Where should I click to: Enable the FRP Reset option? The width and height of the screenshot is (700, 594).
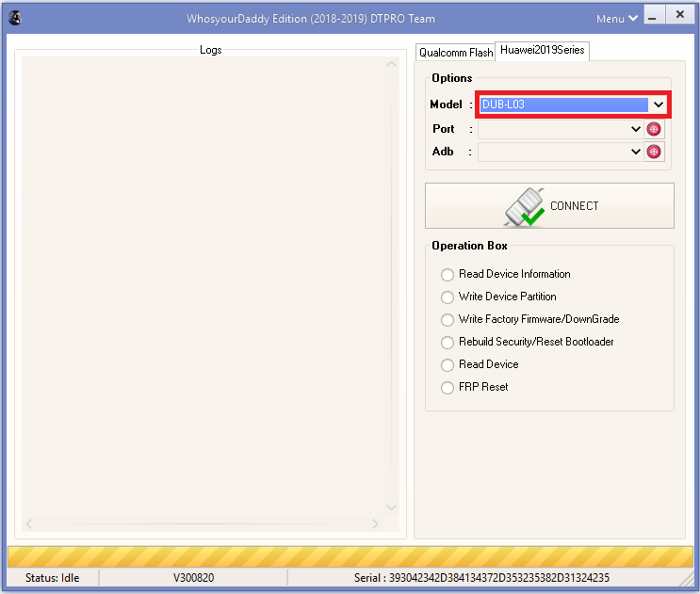pyautogui.click(x=475, y=387)
